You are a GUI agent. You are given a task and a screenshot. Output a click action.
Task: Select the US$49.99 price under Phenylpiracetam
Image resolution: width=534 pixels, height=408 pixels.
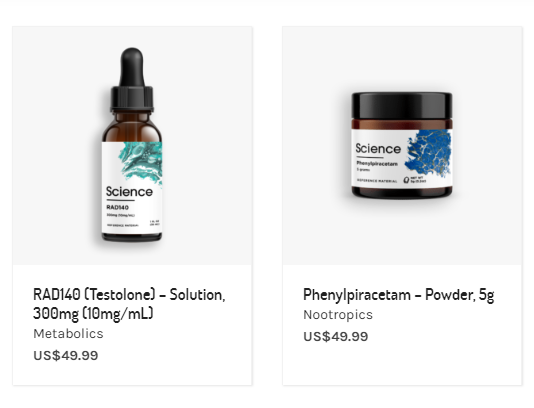point(336,336)
